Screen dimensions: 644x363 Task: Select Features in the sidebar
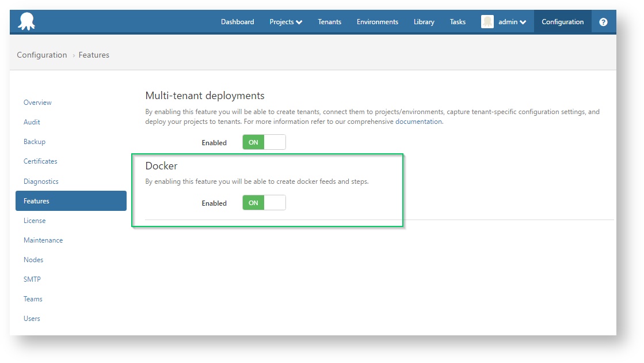pyautogui.click(x=36, y=201)
